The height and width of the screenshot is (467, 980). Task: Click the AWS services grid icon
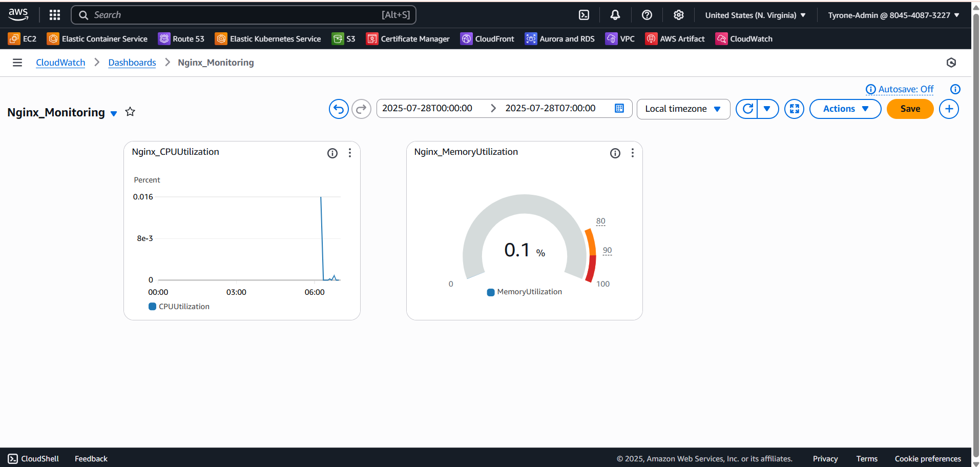55,15
